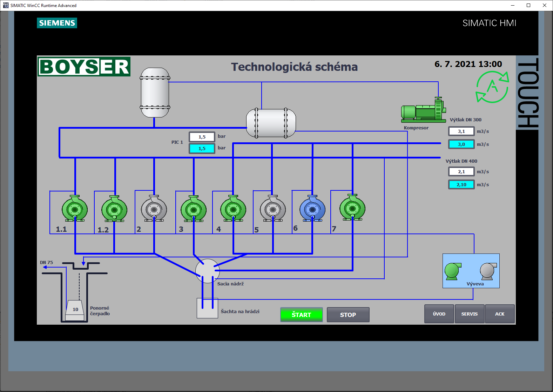Click the Výtlak DN 300 label
Image resolution: width=553 pixels, height=392 pixels.
coord(466,120)
